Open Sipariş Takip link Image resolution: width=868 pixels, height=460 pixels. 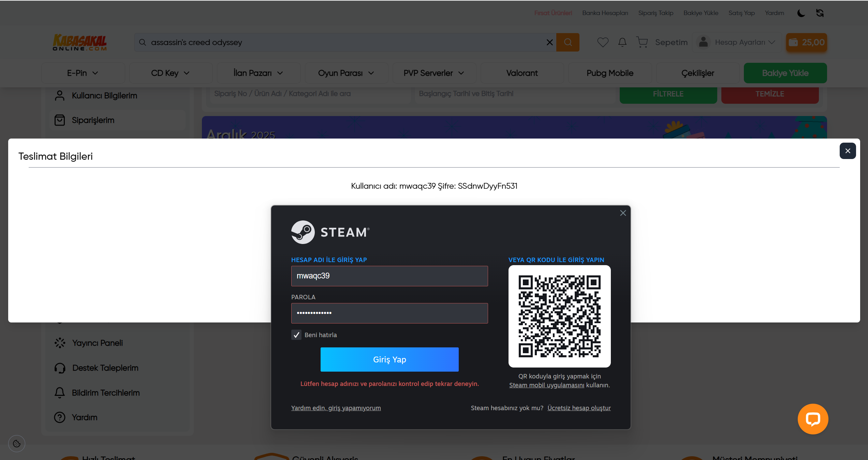point(656,13)
